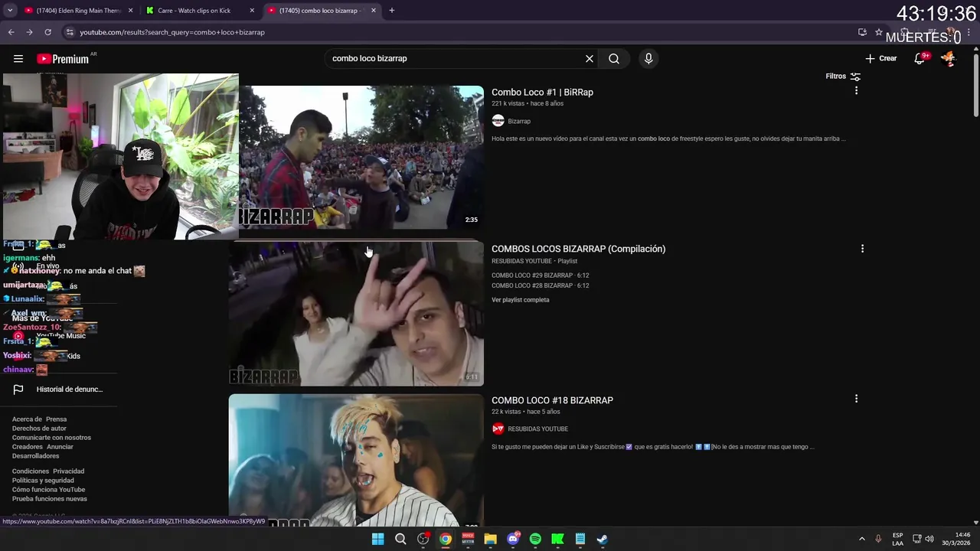Open the Bizarrap channel avatar
The width and height of the screenshot is (980, 551).
pyautogui.click(x=498, y=121)
